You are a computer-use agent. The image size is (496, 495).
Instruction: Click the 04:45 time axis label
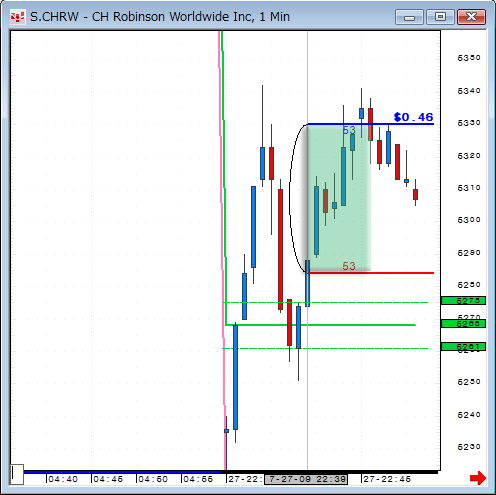(x=108, y=479)
